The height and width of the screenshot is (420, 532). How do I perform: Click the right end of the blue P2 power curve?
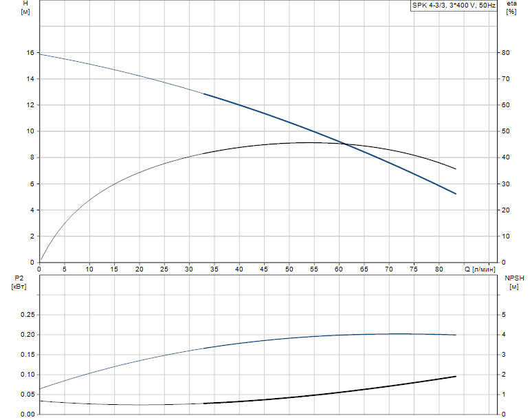456,335
